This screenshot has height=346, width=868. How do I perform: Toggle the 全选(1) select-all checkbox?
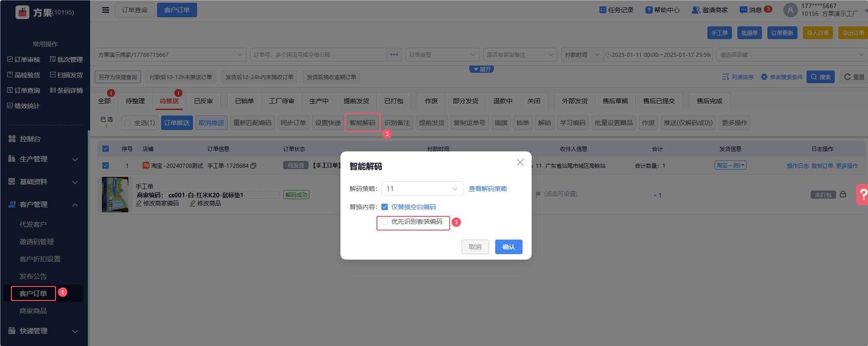pos(127,123)
